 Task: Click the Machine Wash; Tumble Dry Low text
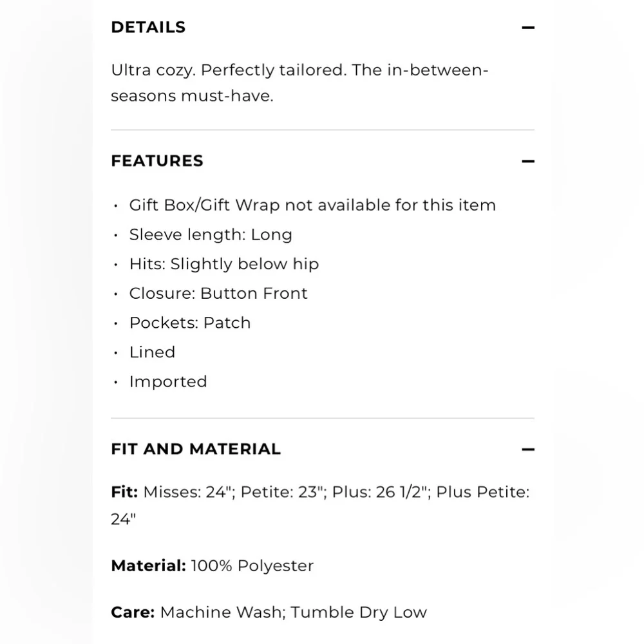(293, 612)
